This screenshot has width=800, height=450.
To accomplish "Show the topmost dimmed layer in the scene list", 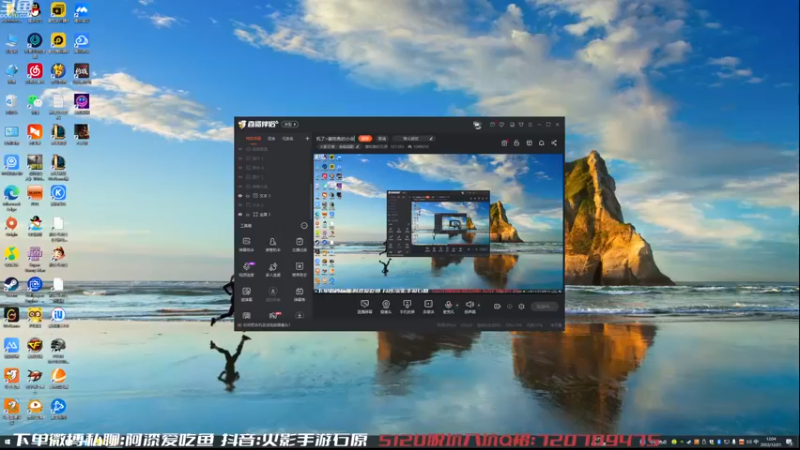I will pyautogui.click(x=240, y=149).
